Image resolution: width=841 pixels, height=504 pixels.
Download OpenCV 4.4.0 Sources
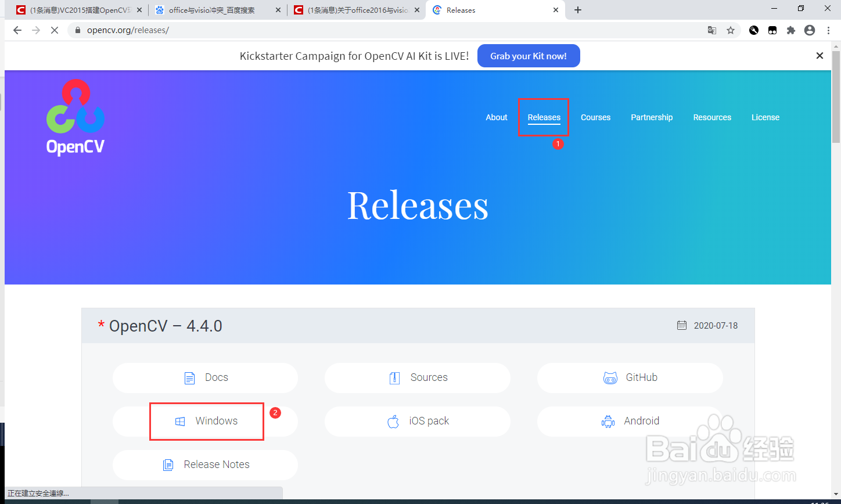(x=418, y=378)
